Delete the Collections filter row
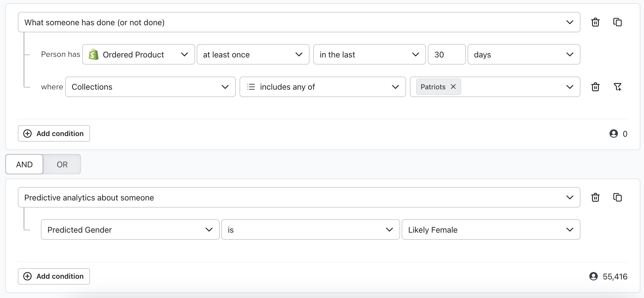 pos(595,87)
